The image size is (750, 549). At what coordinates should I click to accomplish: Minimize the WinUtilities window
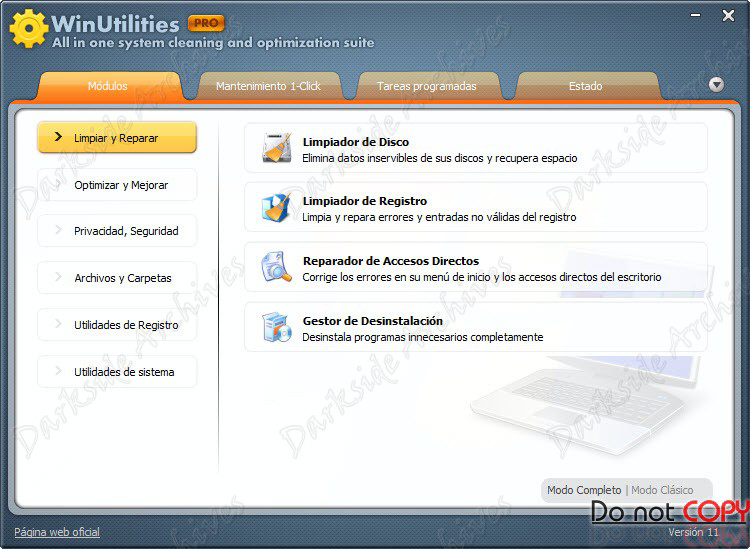click(x=696, y=16)
